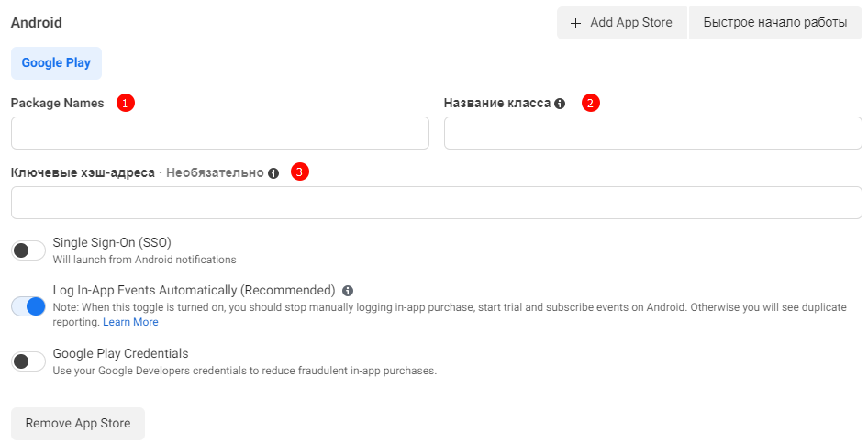This screenshot has width=868, height=444.
Task: Click the Package Names label
Action: (x=57, y=103)
